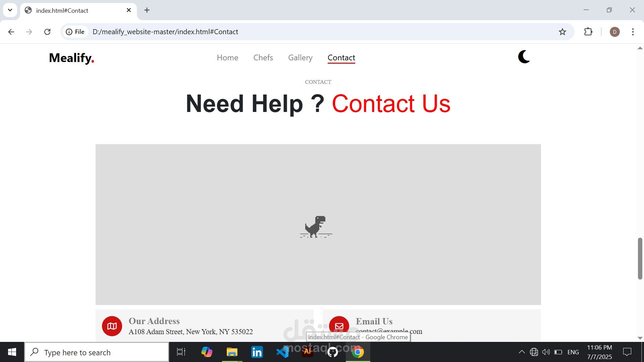Go back with the browser back arrow
The image size is (644, 362).
(x=11, y=32)
